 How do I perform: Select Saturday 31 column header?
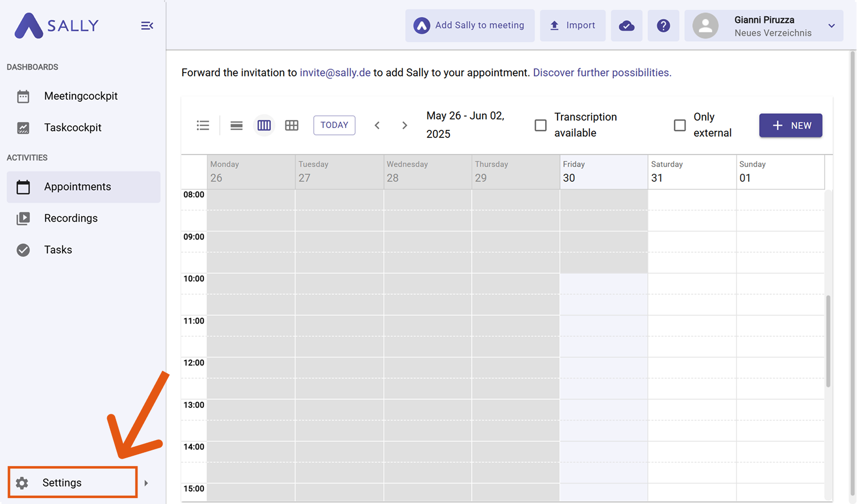click(692, 172)
